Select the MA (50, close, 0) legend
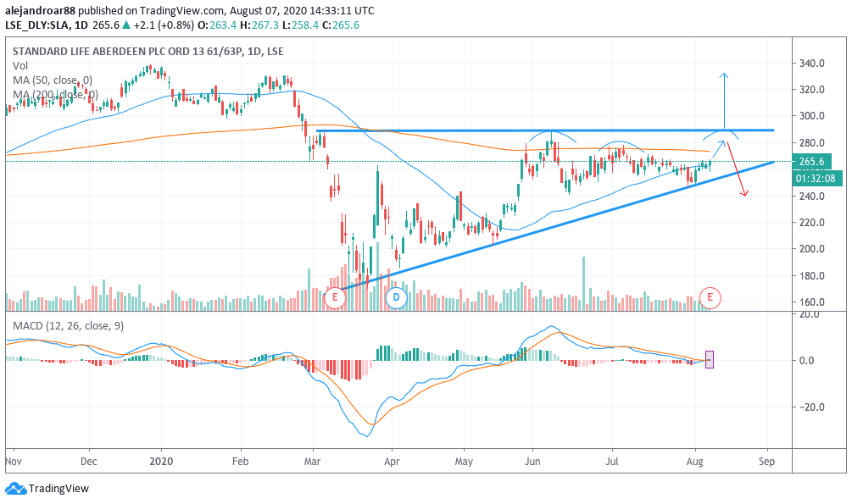Image resolution: width=852 pixels, height=504 pixels. coord(53,80)
